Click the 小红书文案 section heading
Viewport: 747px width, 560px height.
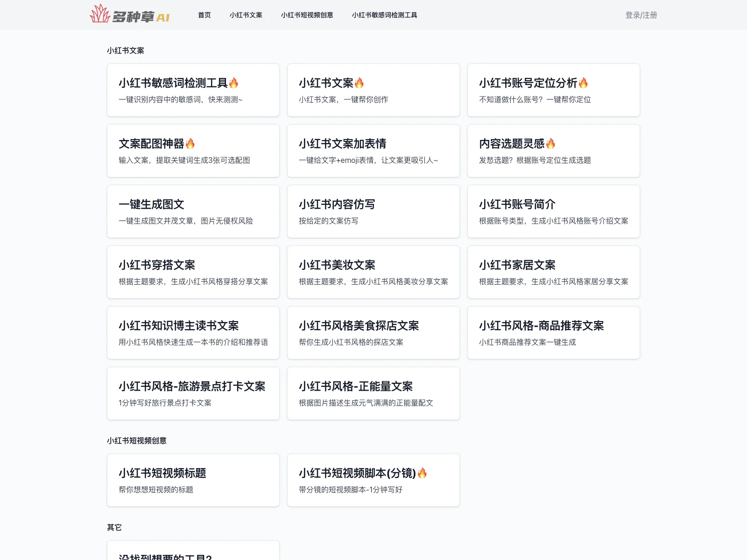tap(126, 50)
